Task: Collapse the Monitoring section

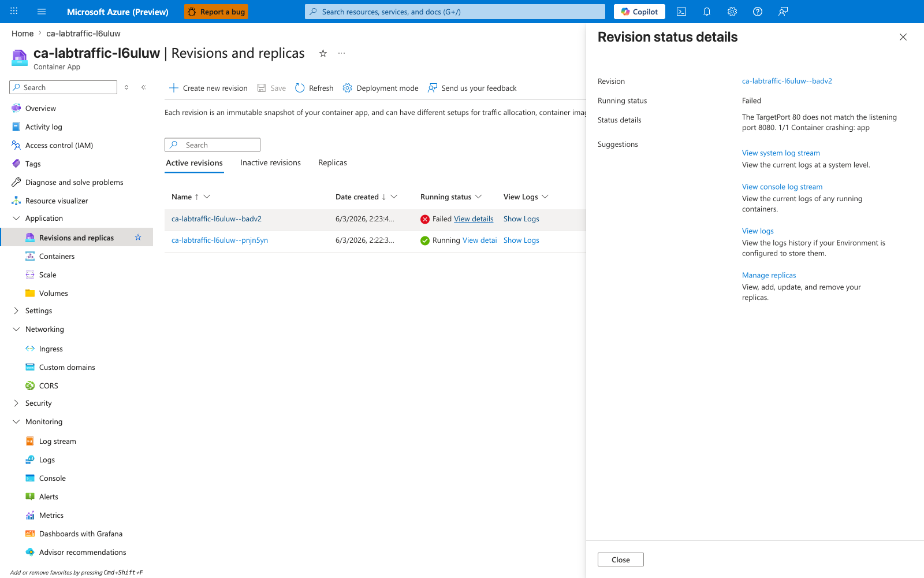Action: (x=16, y=421)
